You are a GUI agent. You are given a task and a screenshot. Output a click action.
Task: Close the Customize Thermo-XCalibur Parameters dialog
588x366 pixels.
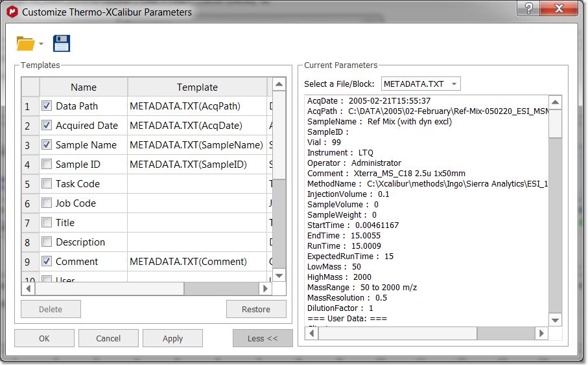point(559,8)
